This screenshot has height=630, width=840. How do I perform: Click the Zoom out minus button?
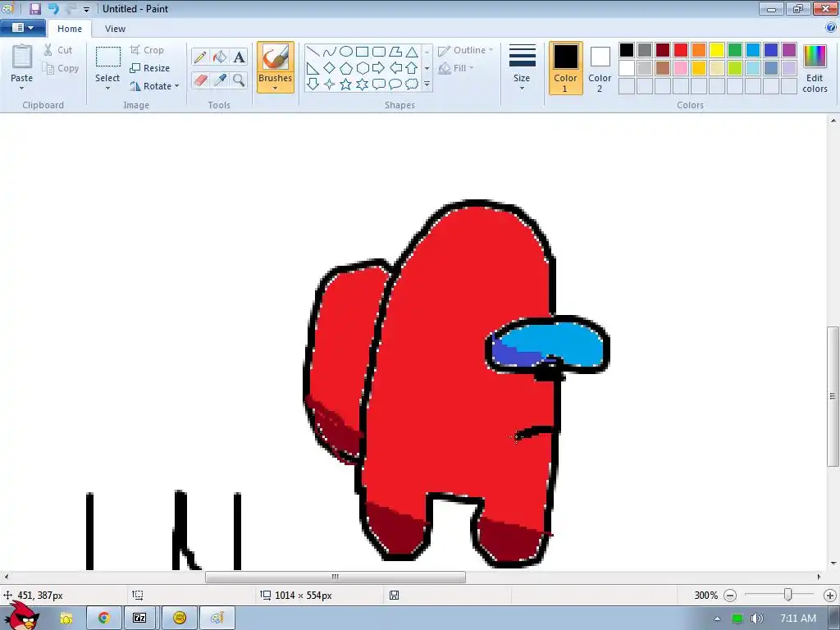pyautogui.click(x=730, y=596)
